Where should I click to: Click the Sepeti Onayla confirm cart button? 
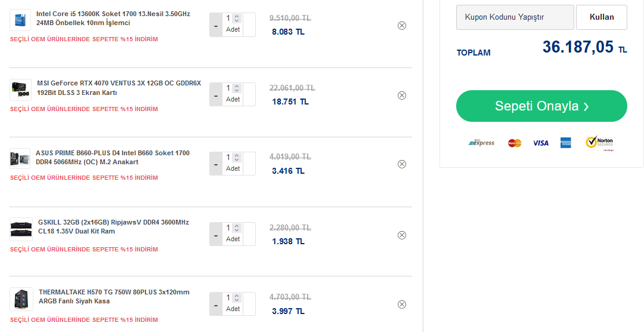(541, 106)
